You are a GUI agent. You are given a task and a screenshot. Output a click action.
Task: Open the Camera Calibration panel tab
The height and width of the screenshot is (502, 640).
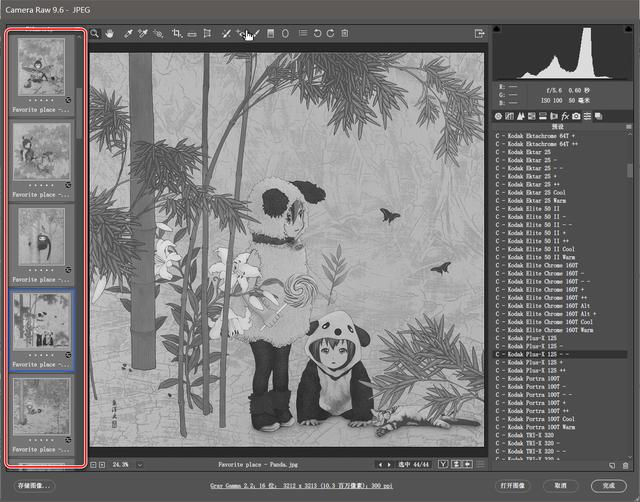coord(577,117)
